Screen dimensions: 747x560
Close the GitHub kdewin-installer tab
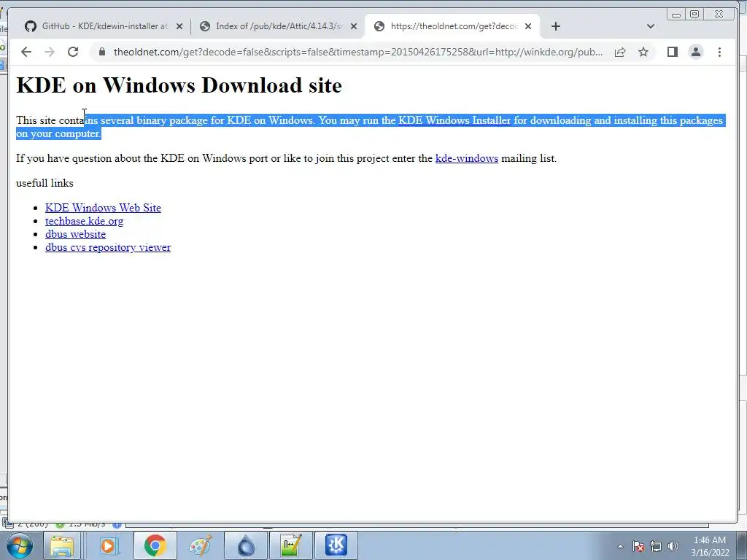[x=179, y=26]
